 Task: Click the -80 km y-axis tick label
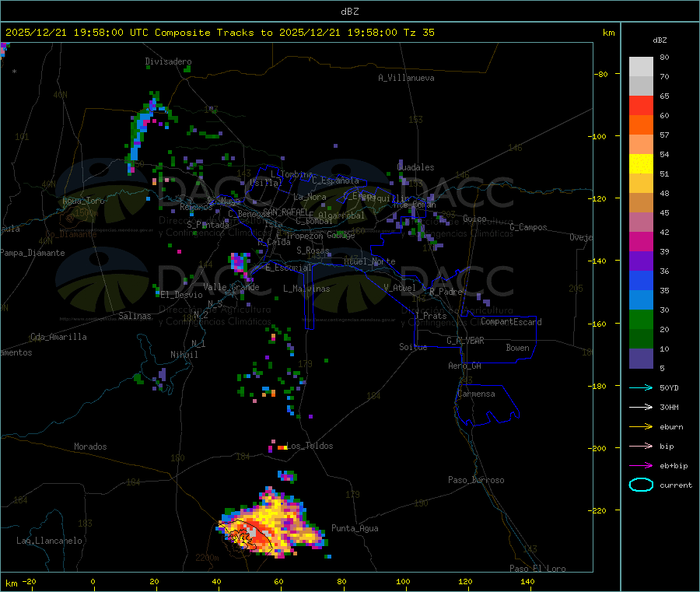point(601,74)
